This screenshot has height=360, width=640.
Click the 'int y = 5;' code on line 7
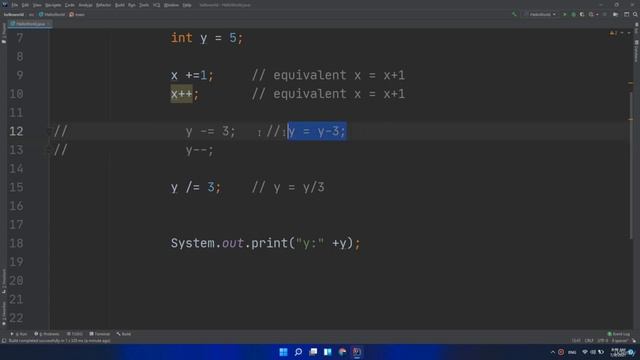tap(207, 38)
